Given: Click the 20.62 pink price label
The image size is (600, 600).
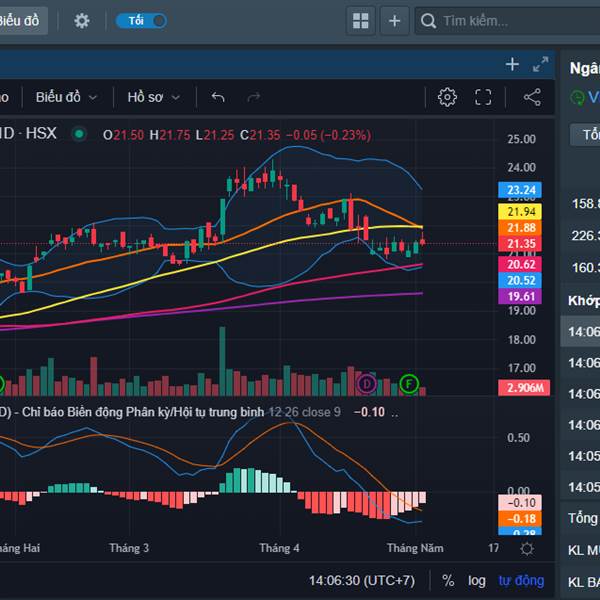Looking at the screenshot, I should click(520, 264).
